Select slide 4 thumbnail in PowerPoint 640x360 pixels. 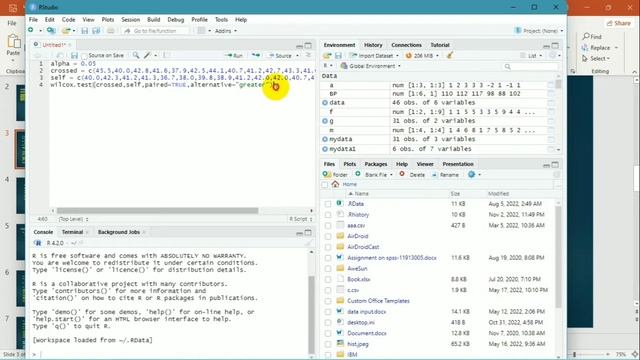coord(20,195)
